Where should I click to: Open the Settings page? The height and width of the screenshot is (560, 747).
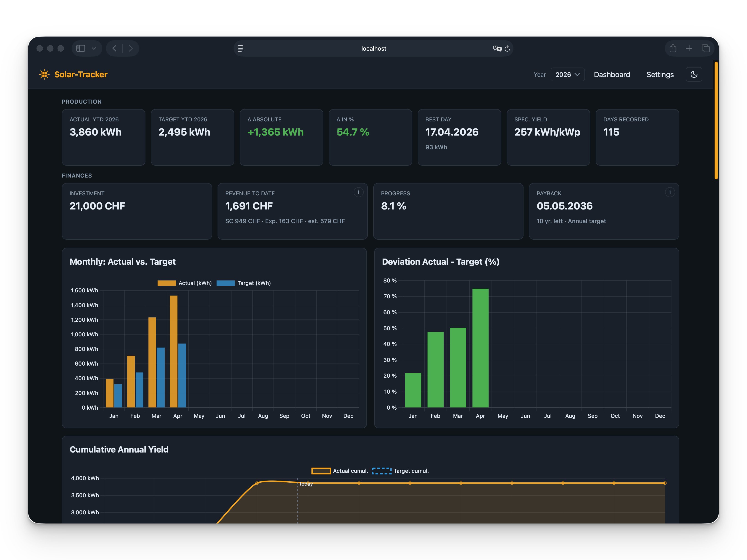click(x=660, y=74)
